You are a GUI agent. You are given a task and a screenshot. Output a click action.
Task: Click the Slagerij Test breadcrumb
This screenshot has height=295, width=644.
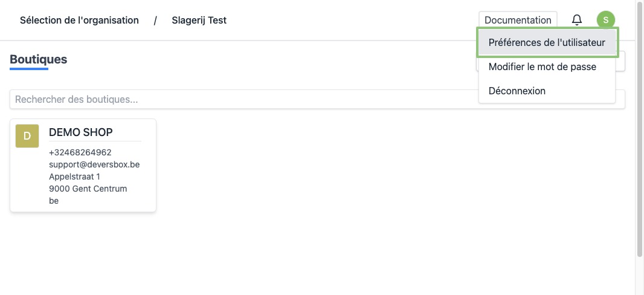click(199, 20)
